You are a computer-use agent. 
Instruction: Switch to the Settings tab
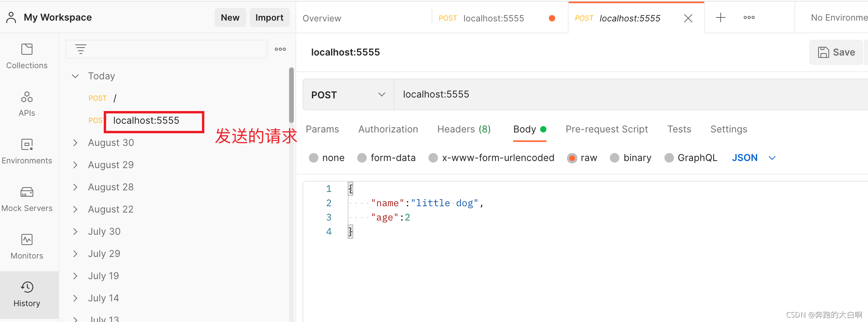pyautogui.click(x=729, y=129)
